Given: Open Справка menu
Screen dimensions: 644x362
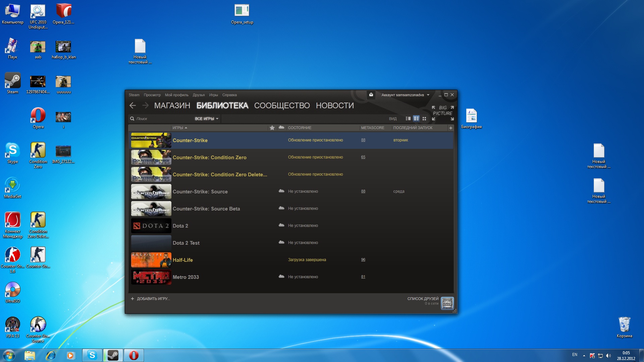Looking at the screenshot, I should point(229,95).
